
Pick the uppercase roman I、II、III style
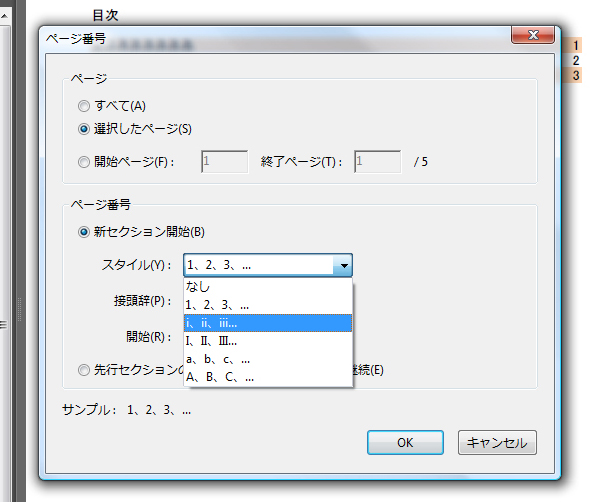click(268, 341)
